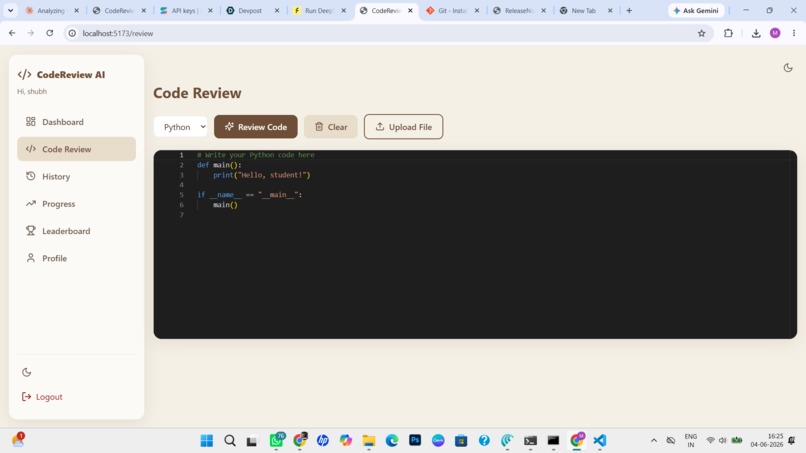Open the Leaderboard page

click(x=76, y=231)
